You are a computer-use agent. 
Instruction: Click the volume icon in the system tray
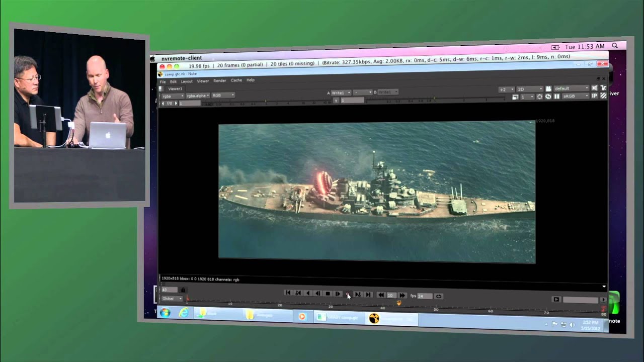coord(572,325)
